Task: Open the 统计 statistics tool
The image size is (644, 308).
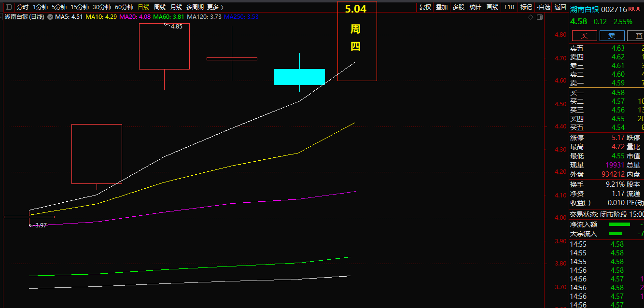Action: [476, 7]
